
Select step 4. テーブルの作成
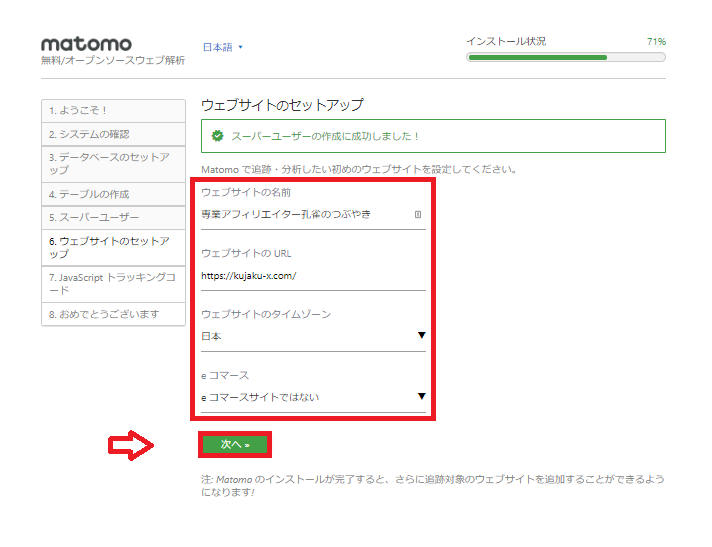(x=113, y=194)
